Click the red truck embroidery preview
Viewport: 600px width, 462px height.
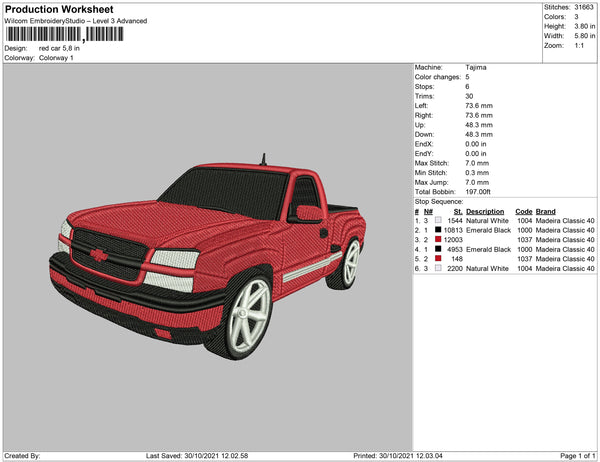pyautogui.click(x=207, y=257)
